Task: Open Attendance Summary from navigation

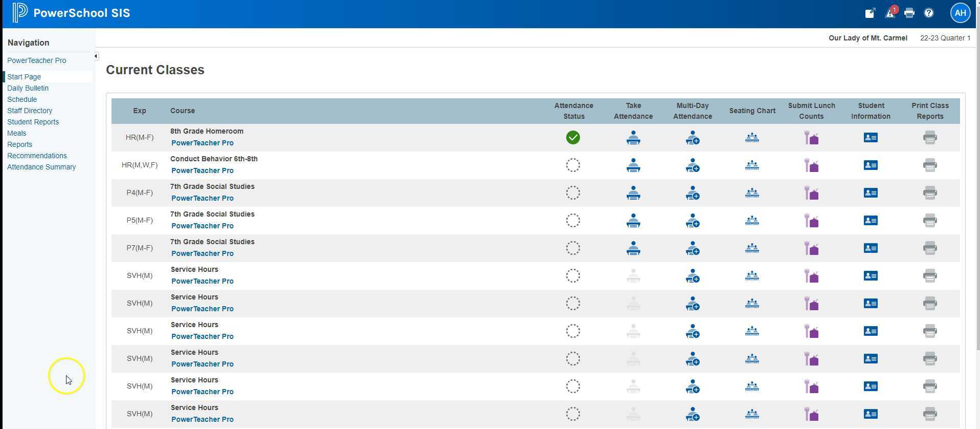Action: pyautogui.click(x=41, y=167)
